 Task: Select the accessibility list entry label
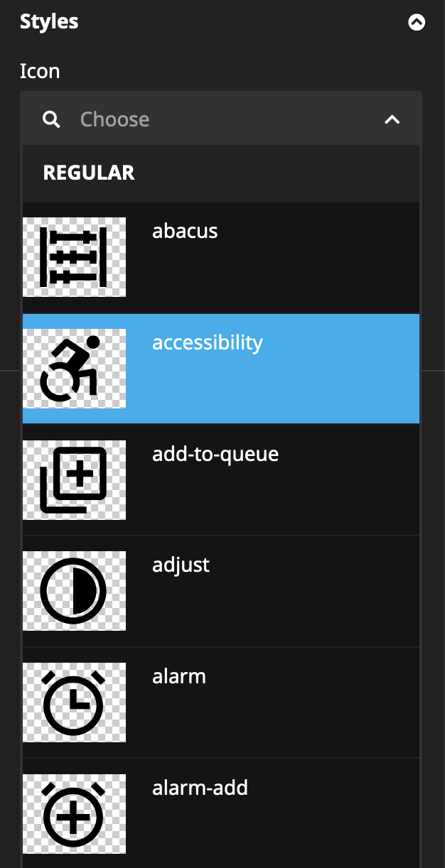[x=208, y=343]
